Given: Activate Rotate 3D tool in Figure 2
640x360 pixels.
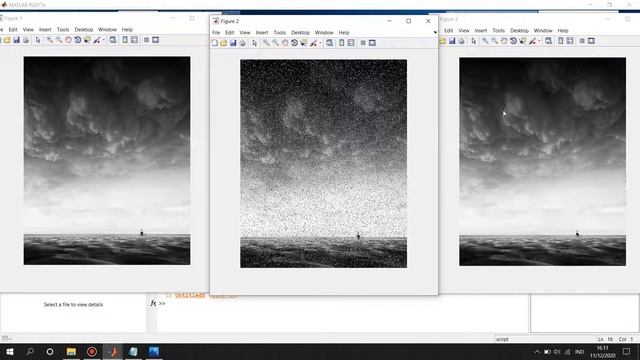Looking at the screenshot, I should pyautogui.click(x=294, y=43).
